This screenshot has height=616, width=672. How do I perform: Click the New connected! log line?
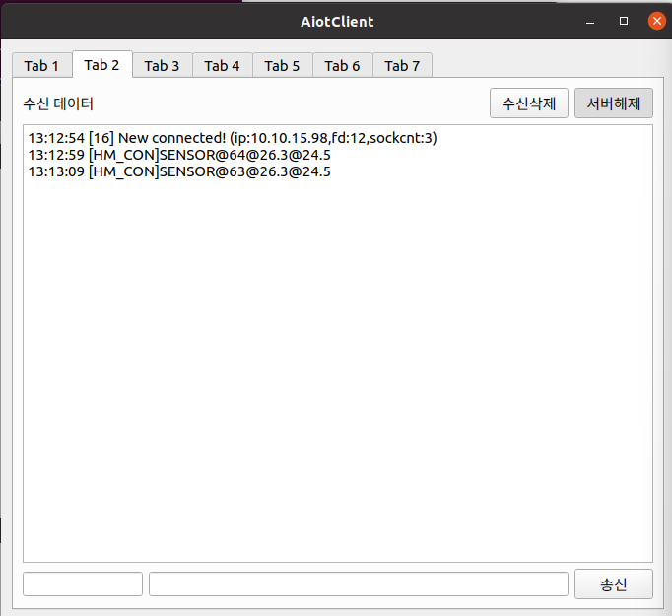(233, 138)
